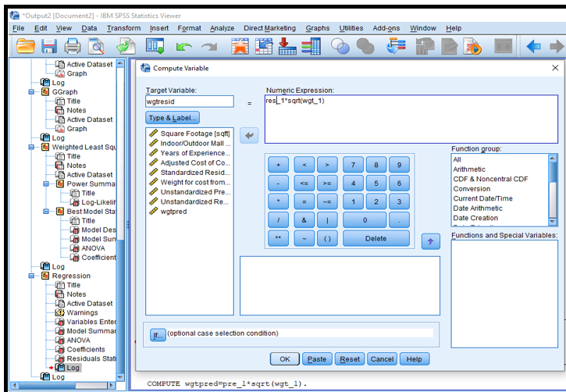The image size is (566, 392).
Task: Select Square Footage [sqft] variable
Action: click(190, 134)
